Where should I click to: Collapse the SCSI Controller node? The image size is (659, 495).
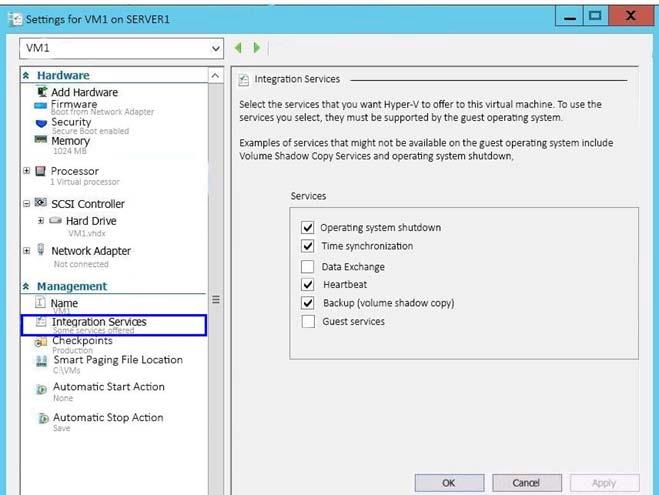click(x=26, y=203)
